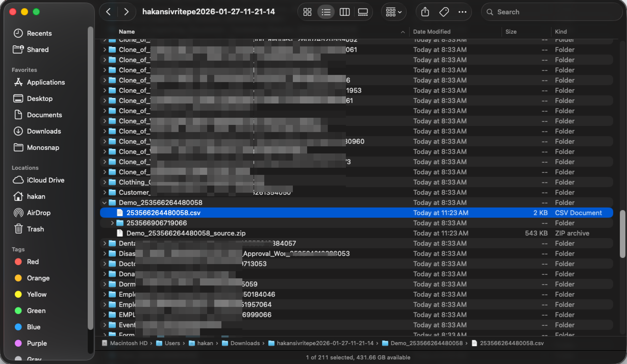Select the Blue tag
The width and height of the screenshot is (627, 364).
coord(27,327)
